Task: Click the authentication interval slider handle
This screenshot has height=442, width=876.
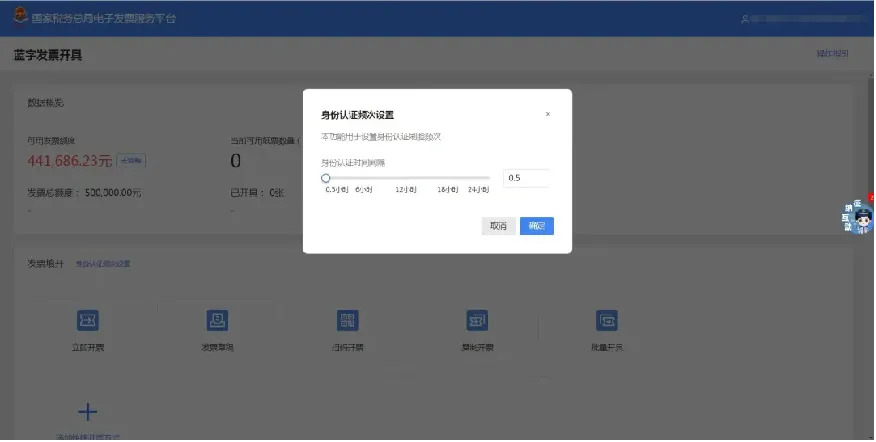Action: pyautogui.click(x=326, y=178)
